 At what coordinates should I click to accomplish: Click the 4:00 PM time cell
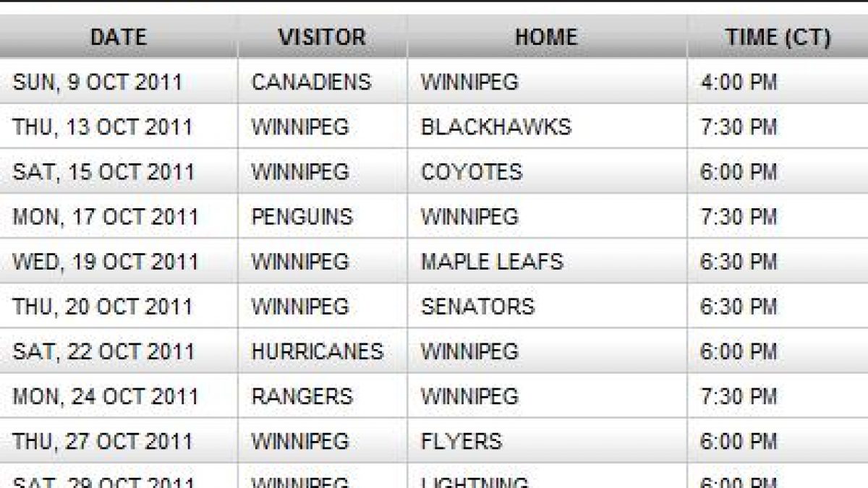point(739,82)
